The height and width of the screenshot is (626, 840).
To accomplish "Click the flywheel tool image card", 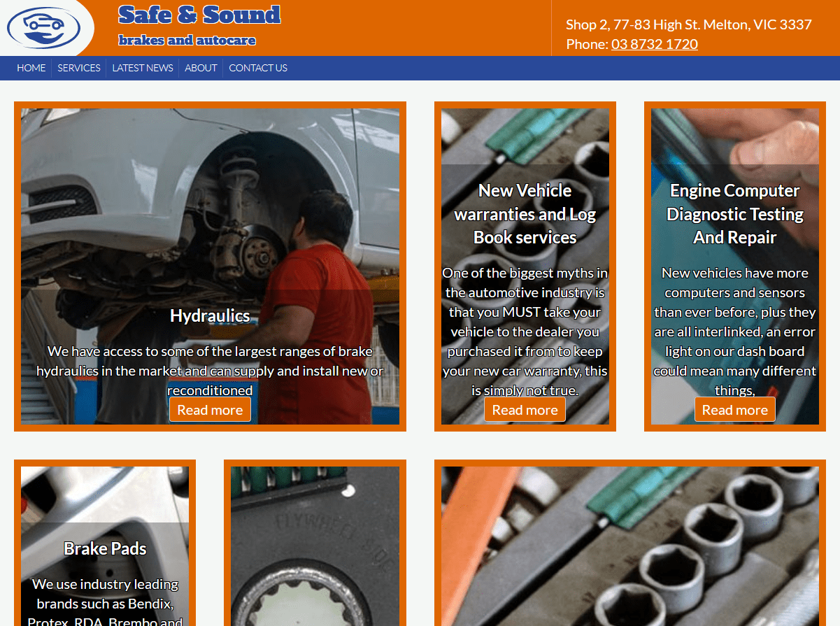I will (315, 546).
